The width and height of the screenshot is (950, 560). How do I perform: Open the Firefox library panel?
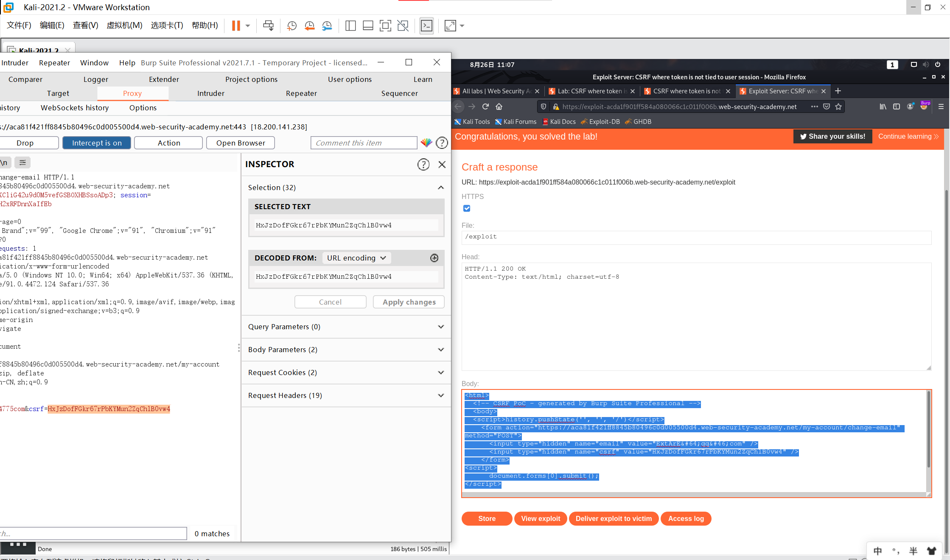tap(883, 106)
